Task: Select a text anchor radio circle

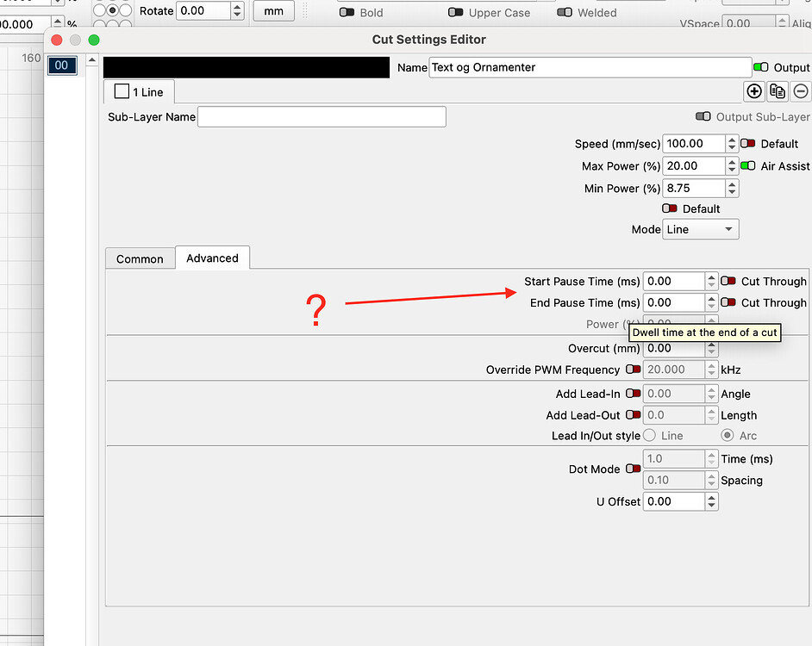Action: pos(112,11)
